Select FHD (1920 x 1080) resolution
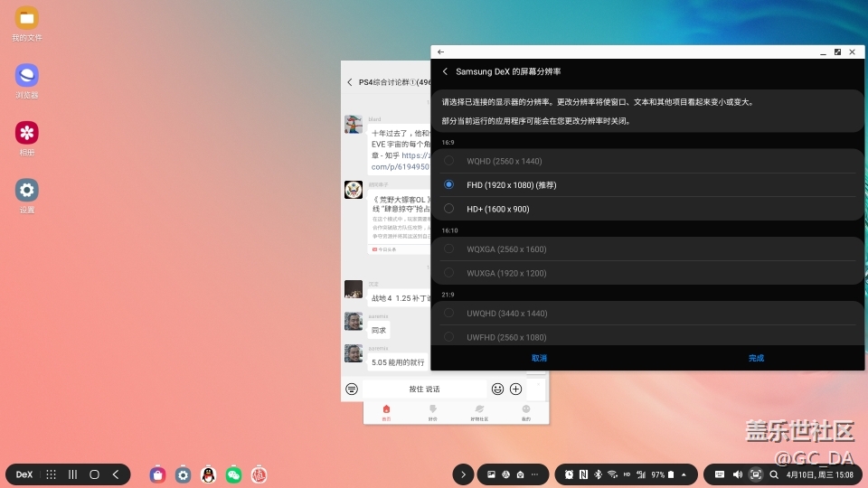The width and height of the screenshot is (868, 488). click(x=449, y=184)
